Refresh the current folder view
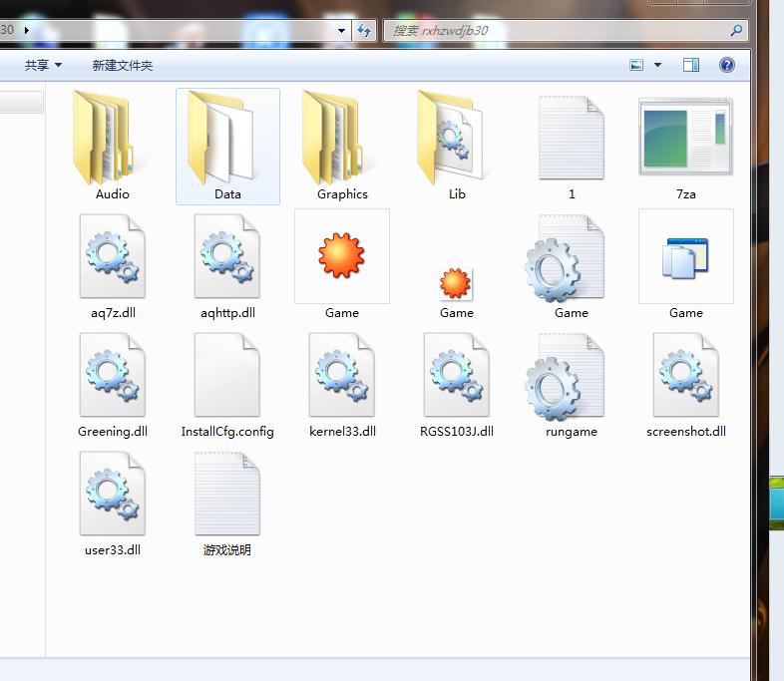The height and width of the screenshot is (681, 784). [364, 31]
